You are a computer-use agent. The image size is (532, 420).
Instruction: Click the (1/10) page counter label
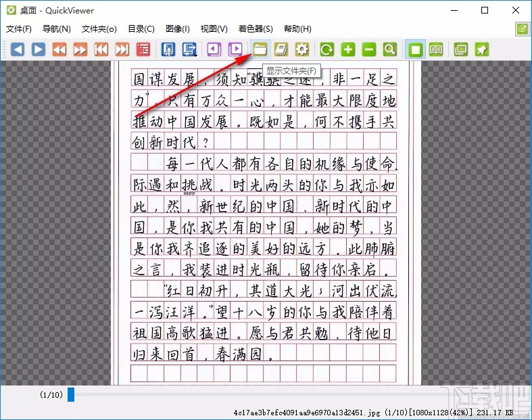coord(51,394)
